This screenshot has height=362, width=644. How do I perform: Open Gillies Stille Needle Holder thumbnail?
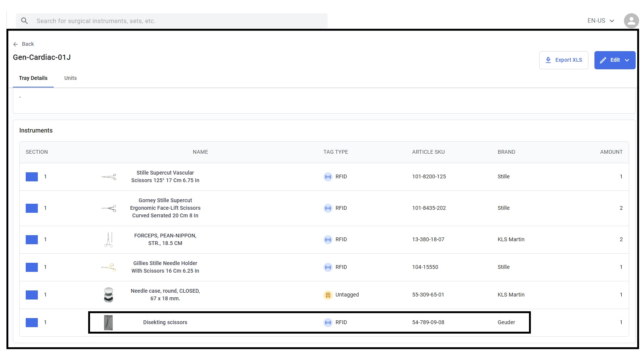pos(109,267)
